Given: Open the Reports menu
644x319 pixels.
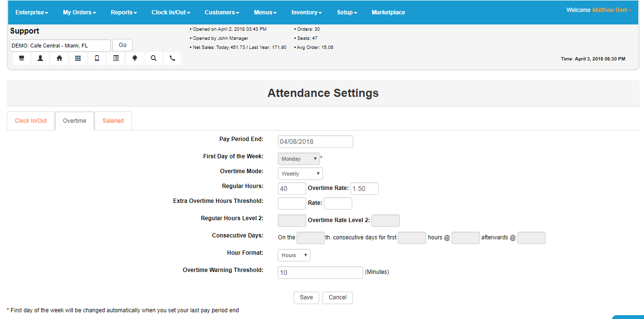Looking at the screenshot, I should click(124, 12).
